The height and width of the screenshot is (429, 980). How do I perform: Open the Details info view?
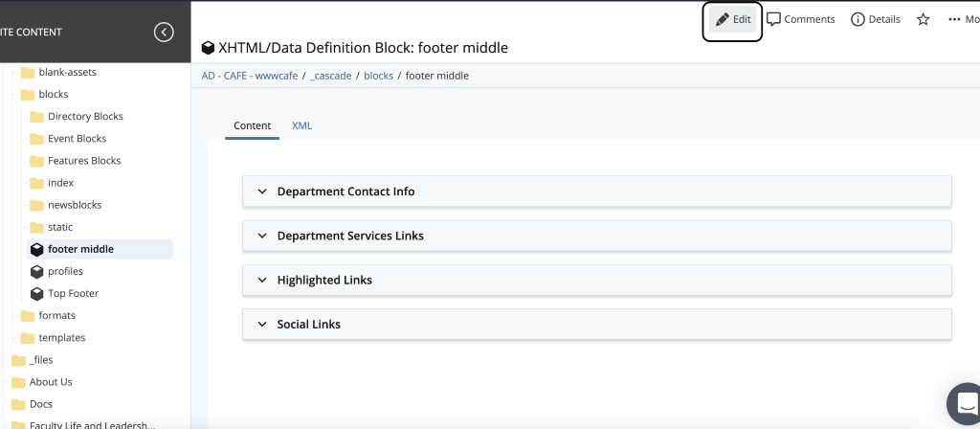[x=876, y=19]
